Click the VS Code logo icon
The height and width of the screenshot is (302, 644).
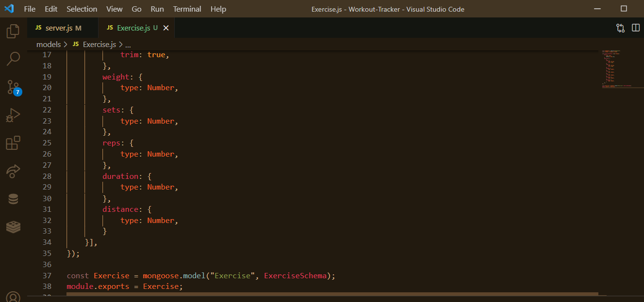click(9, 9)
